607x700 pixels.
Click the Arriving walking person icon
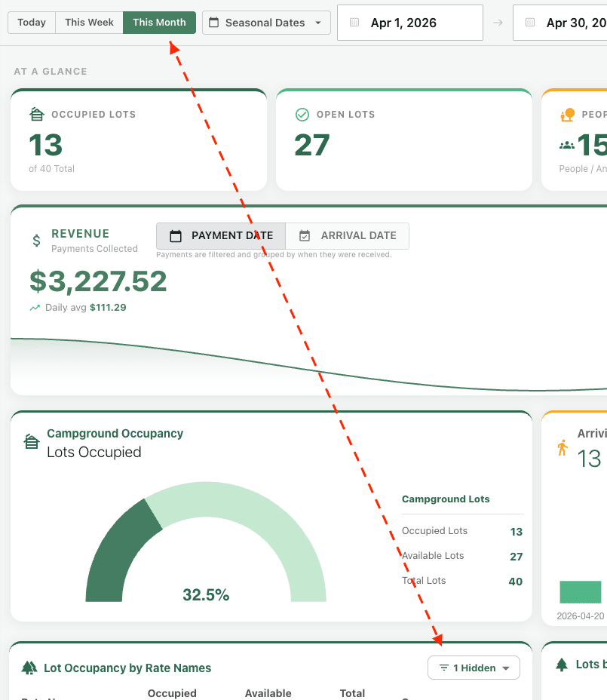point(563,448)
